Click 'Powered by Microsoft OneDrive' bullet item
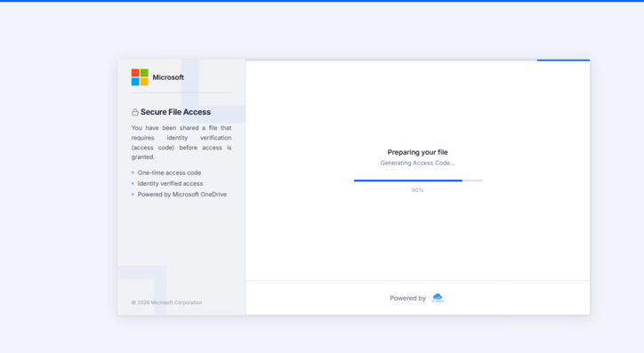Viewport: 644px width, 353px height. [182, 194]
